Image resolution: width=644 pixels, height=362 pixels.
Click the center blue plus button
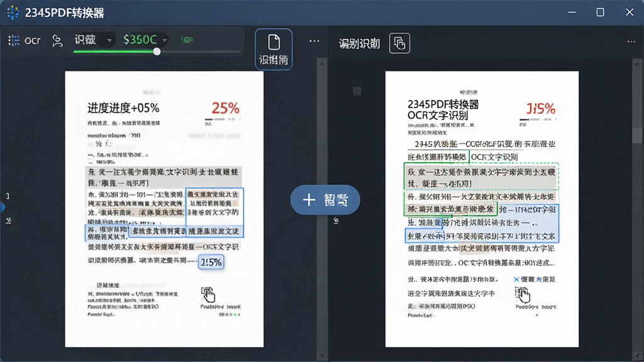pos(325,200)
